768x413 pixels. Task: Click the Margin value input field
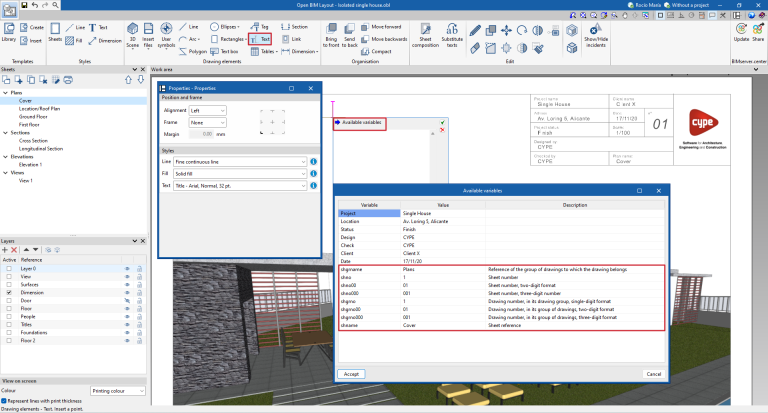tap(201, 133)
